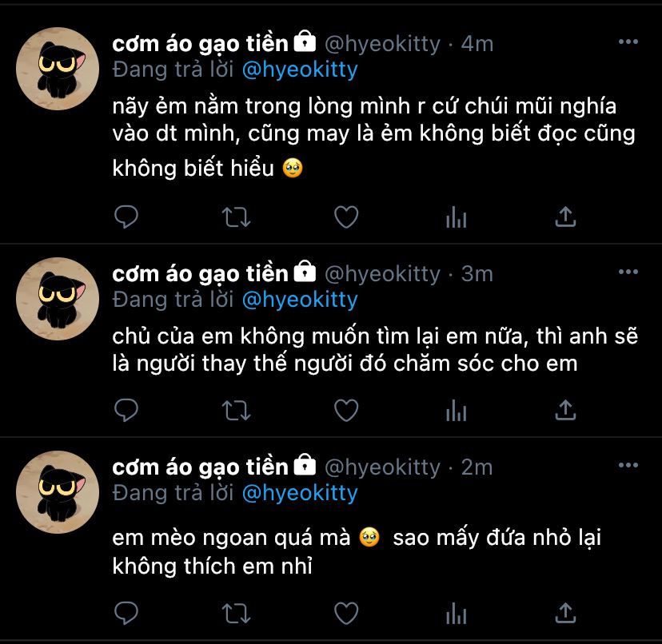
Task: Open more options on the 4m tweet
Action: click(x=628, y=42)
